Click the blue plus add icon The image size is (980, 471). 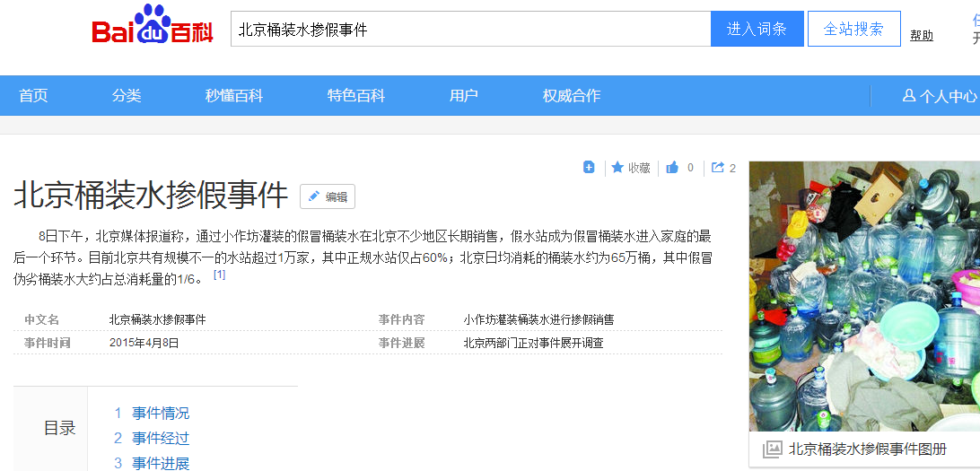pos(589,167)
